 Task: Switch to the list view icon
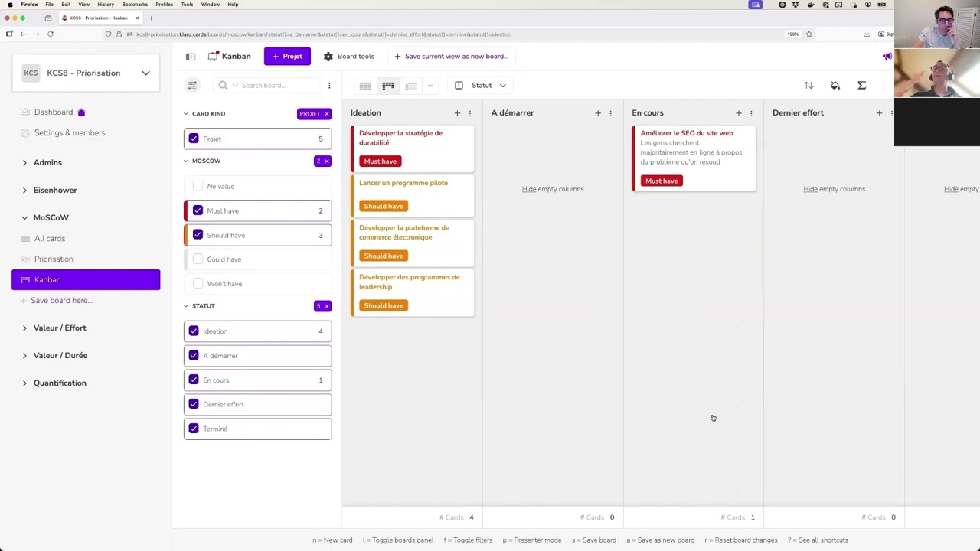point(411,86)
